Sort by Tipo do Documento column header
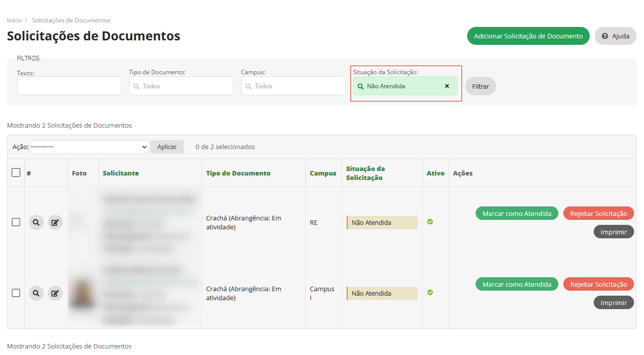Image resolution: width=644 pixels, height=355 pixels. (x=239, y=173)
